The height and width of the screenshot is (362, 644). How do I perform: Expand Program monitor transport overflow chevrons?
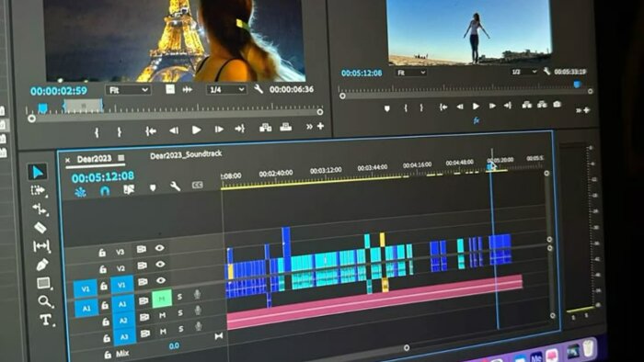click(x=579, y=110)
